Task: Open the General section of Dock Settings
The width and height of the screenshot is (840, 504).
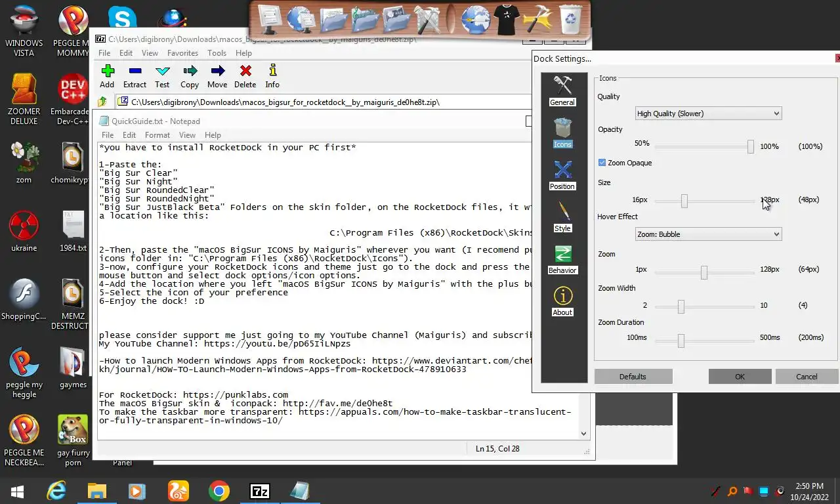Action: pyautogui.click(x=562, y=91)
